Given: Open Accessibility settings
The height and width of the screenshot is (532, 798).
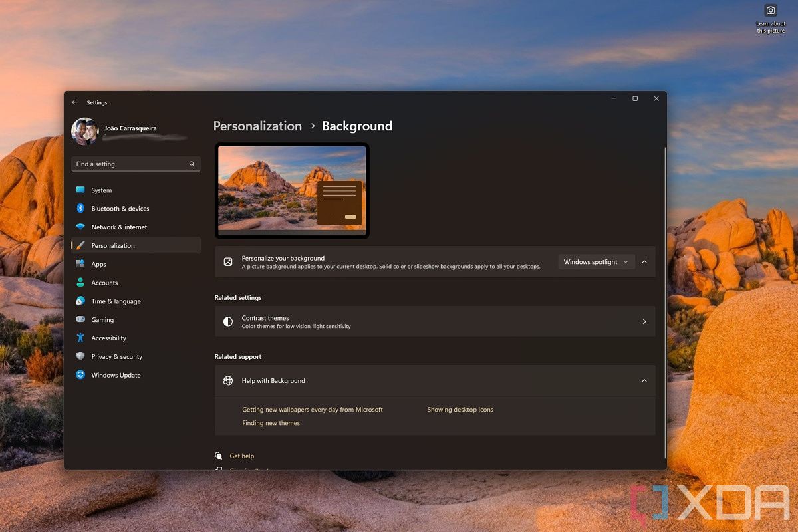Looking at the screenshot, I should tap(108, 338).
